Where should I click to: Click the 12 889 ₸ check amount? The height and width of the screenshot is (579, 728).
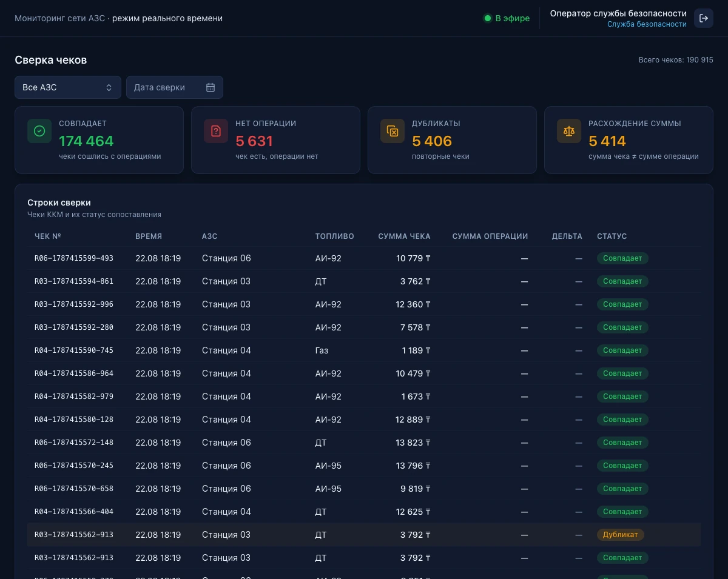(x=413, y=420)
